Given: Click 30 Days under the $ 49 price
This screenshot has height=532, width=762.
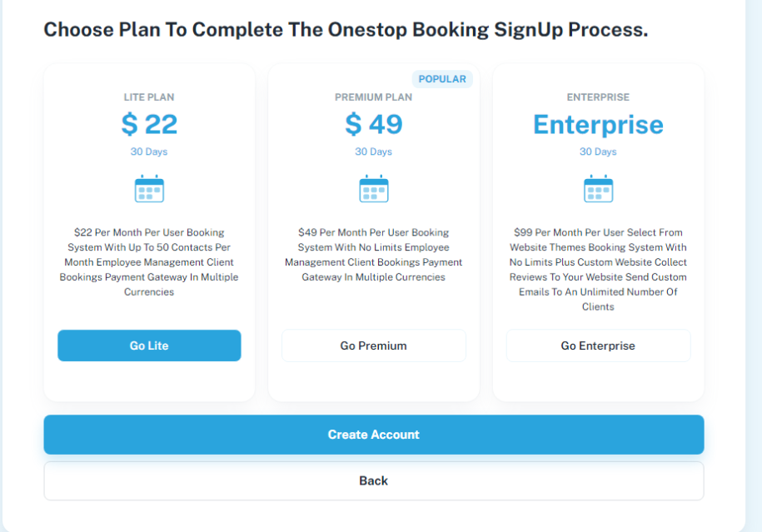Looking at the screenshot, I should [x=374, y=152].
